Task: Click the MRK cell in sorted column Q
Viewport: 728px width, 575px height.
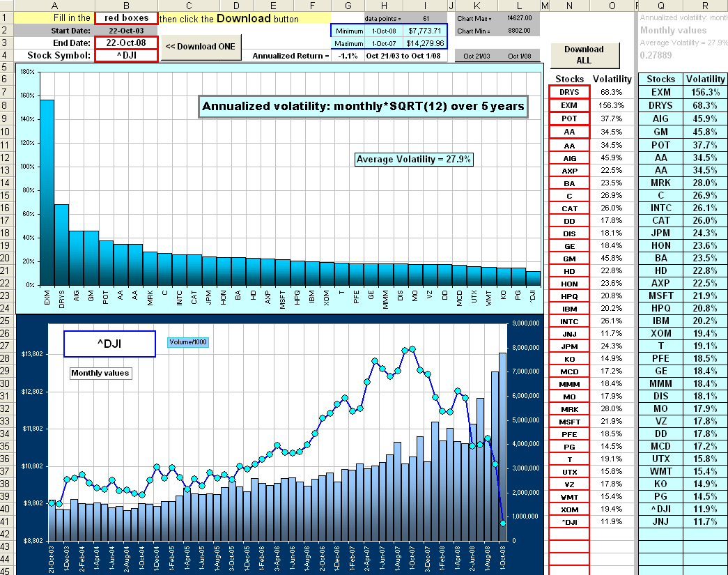Action: (660, 183)
